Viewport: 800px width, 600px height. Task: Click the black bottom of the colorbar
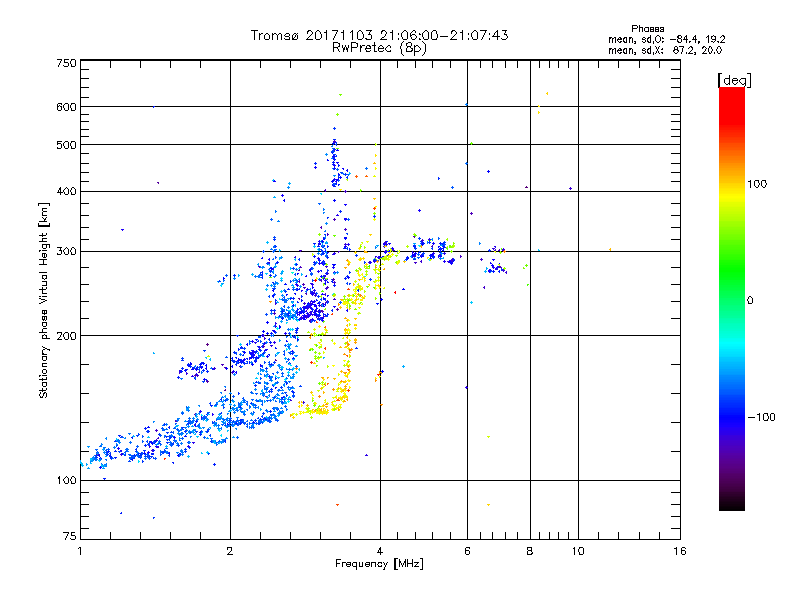732,503
